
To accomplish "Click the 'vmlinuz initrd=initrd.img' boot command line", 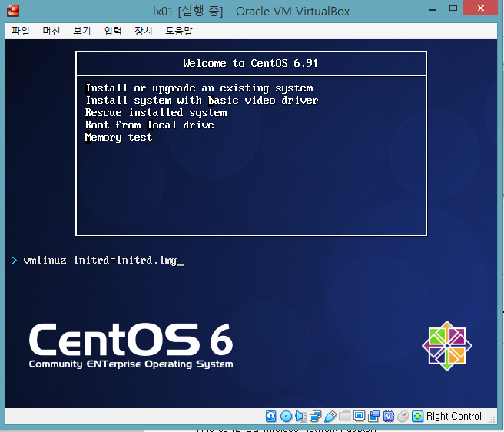I will coord(100,260).
